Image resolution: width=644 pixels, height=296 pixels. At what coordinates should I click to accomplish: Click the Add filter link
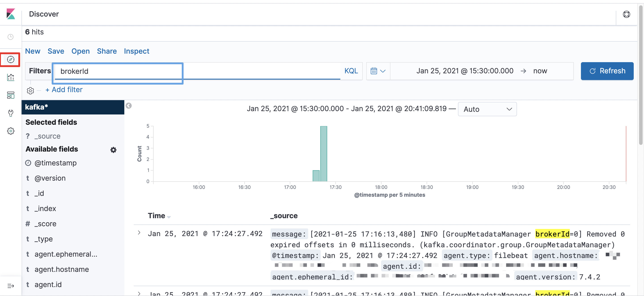64,89
